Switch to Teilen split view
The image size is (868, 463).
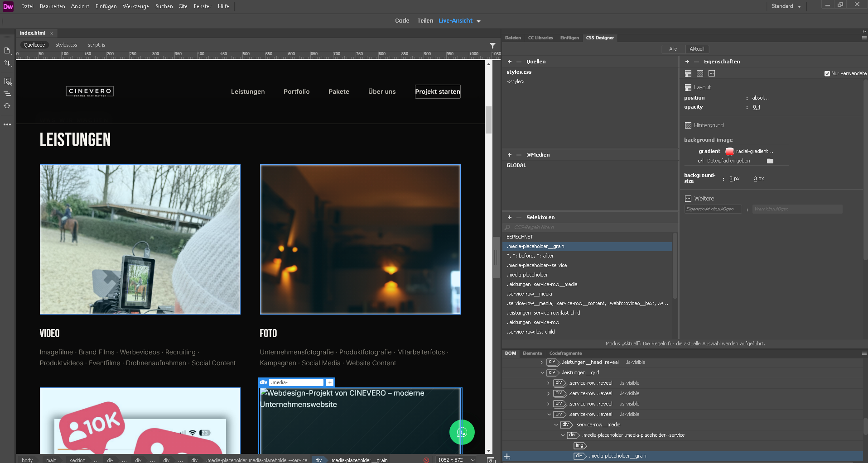tap(425, 21)
